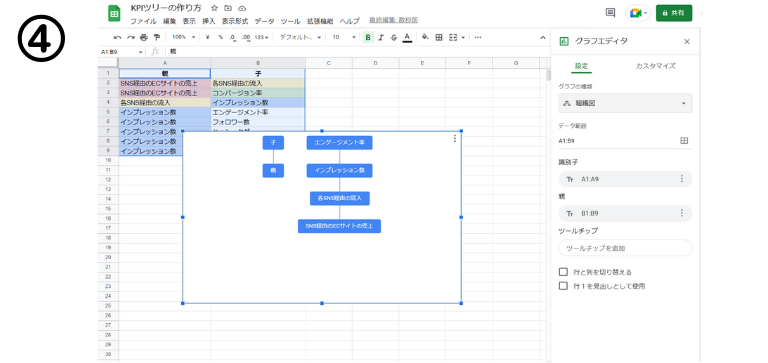
Task: Activate the paint format tool
Action: (x=157, y=37)
